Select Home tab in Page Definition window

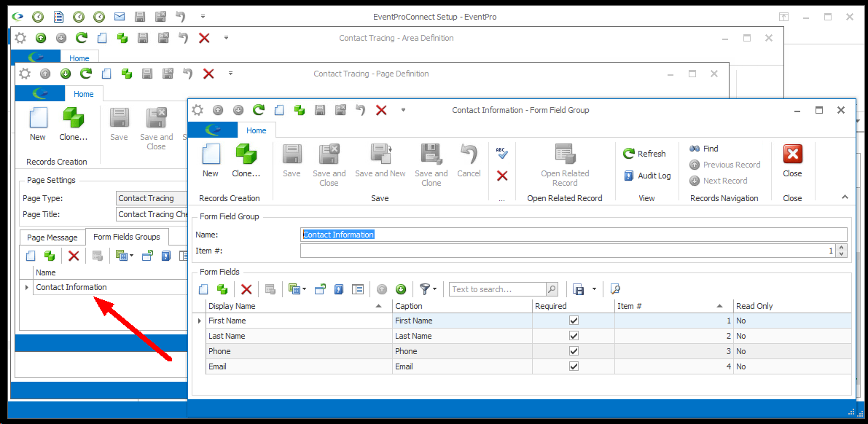click(84, 94)
